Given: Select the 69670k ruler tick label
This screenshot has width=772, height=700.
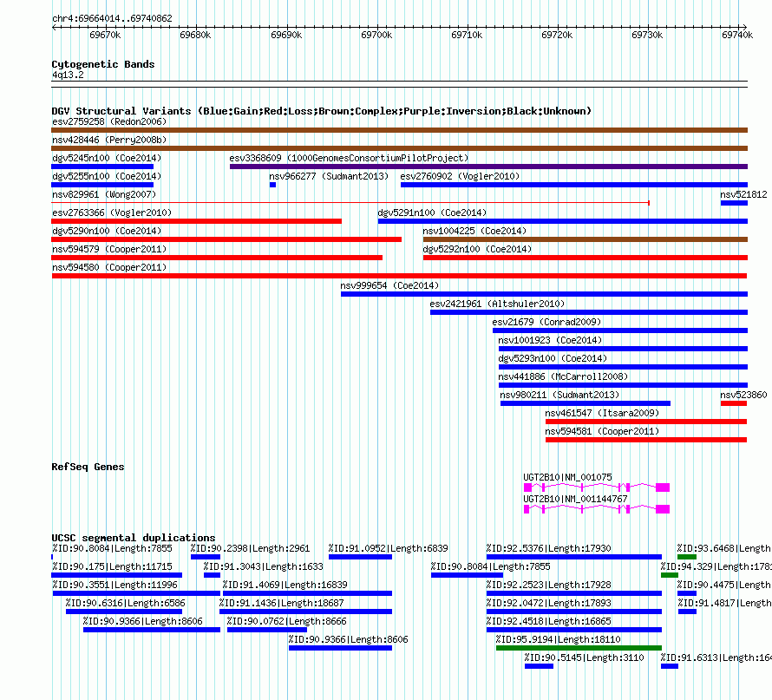Looking at the screenshot, I should point(105,35).
